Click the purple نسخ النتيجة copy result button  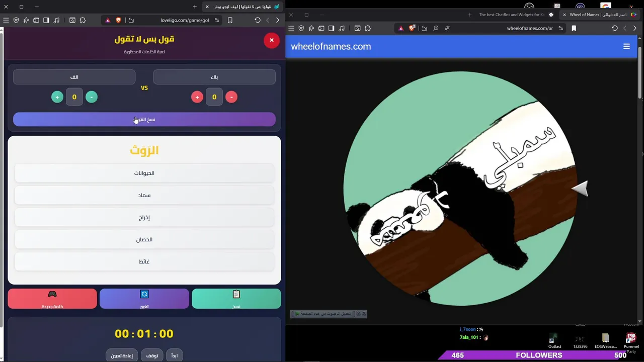(x=144, y=119)
